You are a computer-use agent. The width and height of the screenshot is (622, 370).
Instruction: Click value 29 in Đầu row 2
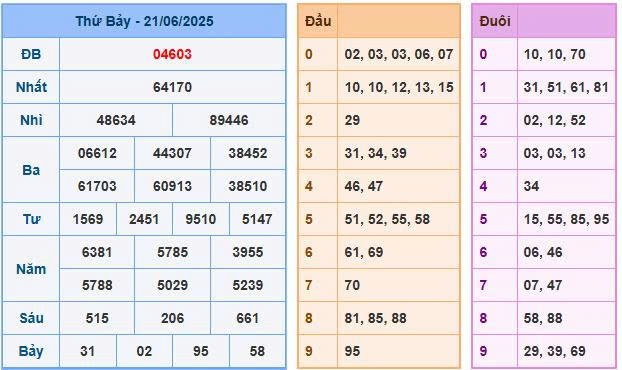tap(352, 120)
